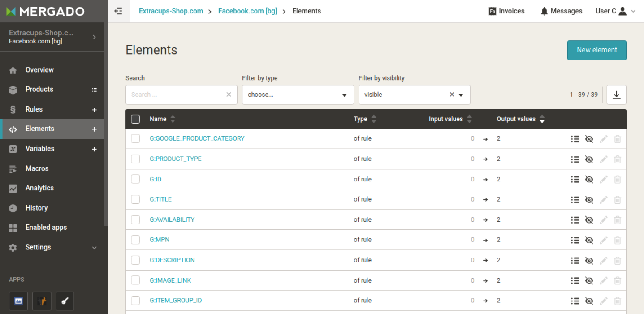Open the G:DESCRIPTION element link

172,260
